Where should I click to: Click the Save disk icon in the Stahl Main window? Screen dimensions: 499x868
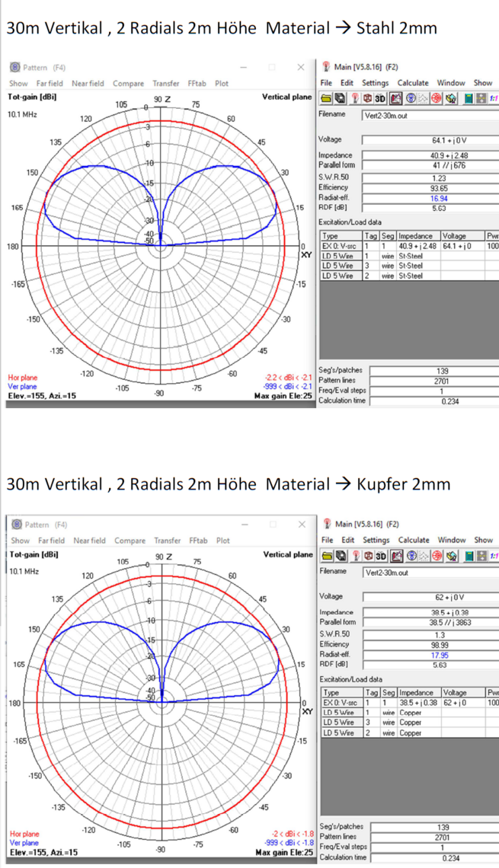pos(340,98)
